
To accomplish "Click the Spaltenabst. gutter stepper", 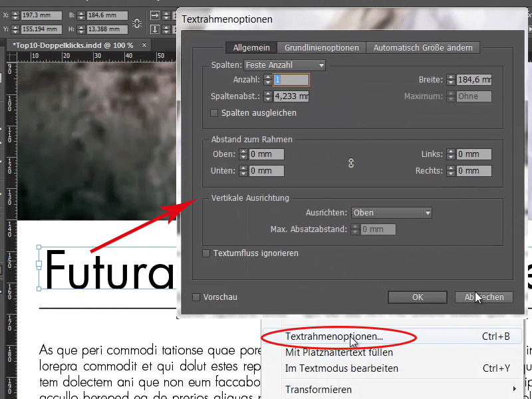I will (x=268, y=96).
